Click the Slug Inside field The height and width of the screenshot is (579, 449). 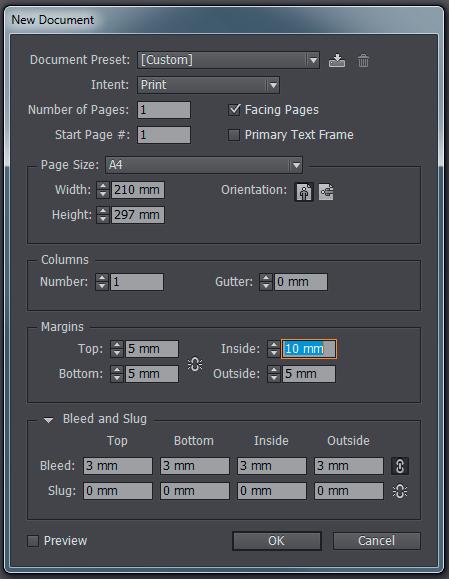click(x=272, y=491)
